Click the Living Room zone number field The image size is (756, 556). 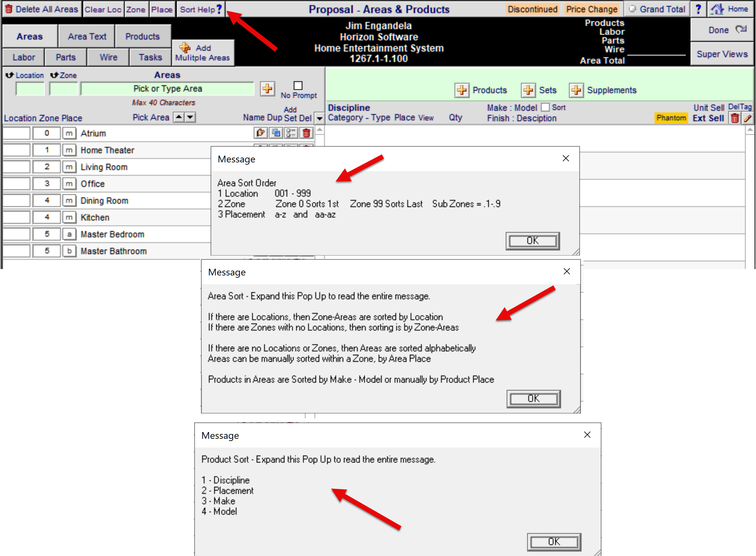pos(47,167)
